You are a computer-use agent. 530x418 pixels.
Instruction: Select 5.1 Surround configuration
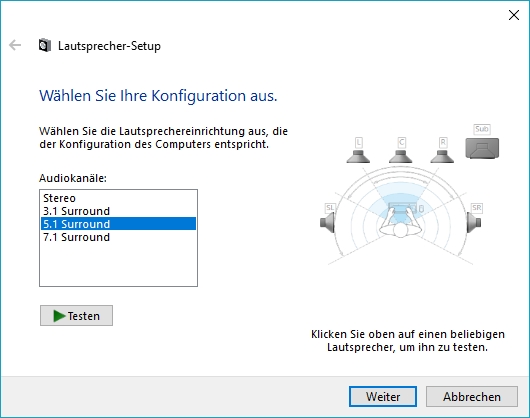118,224
